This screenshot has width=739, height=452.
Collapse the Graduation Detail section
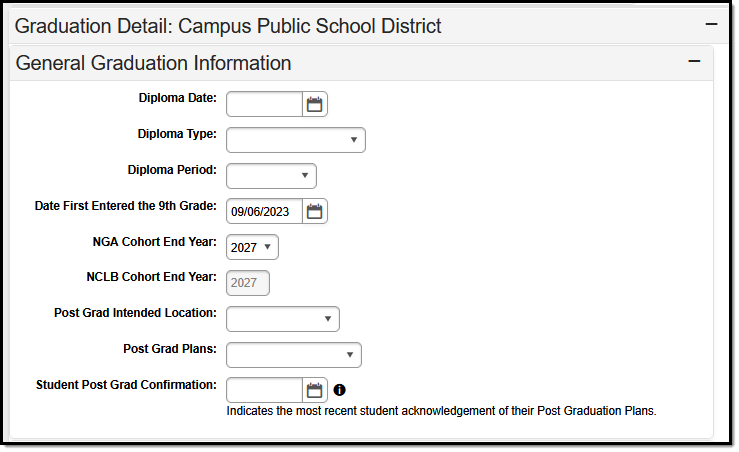(x=711, y=24)
